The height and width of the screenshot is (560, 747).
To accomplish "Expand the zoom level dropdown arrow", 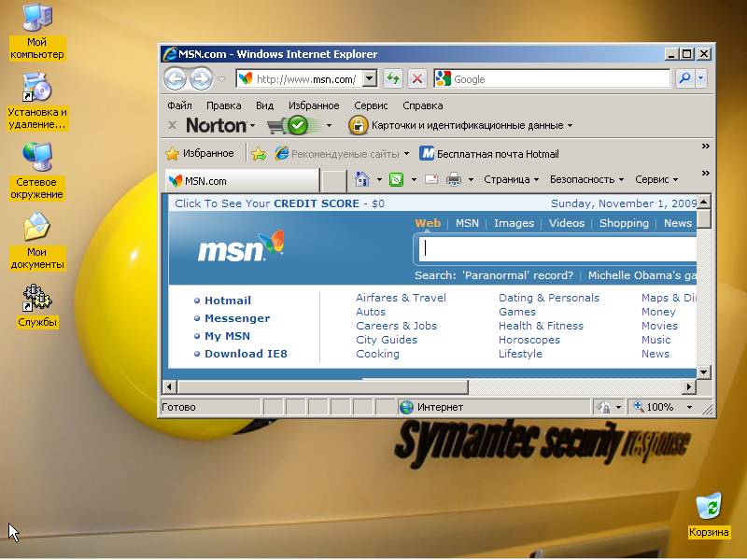I will (x=689, y=407).
